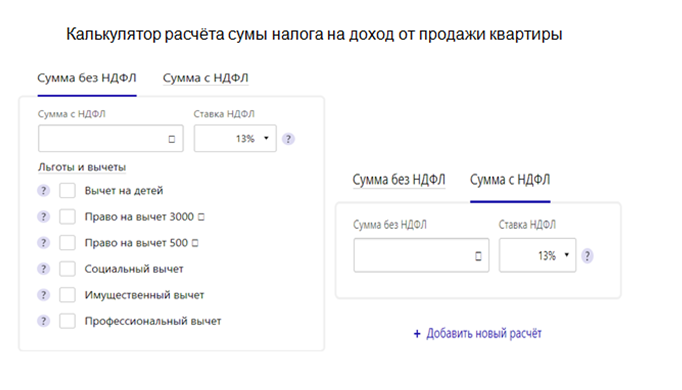Click help icon beside Вычет на детей
The width and height of the screenshot is (682, 390).
pos(43,190)
